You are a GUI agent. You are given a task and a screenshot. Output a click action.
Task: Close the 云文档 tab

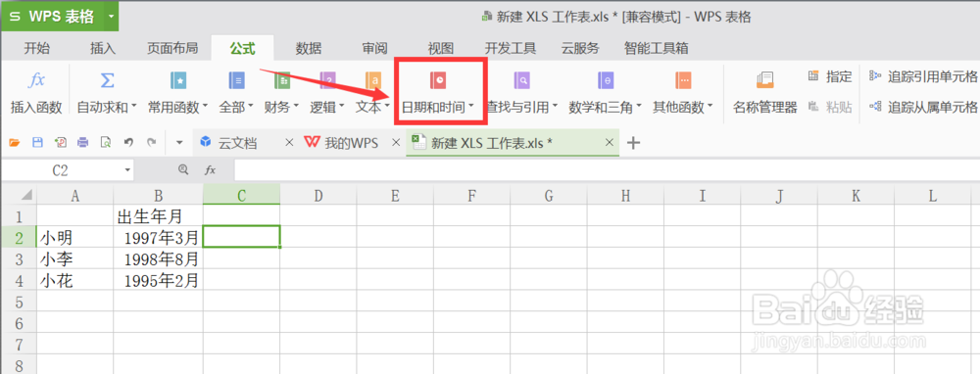pyautogui.click(x=289, y=143)
